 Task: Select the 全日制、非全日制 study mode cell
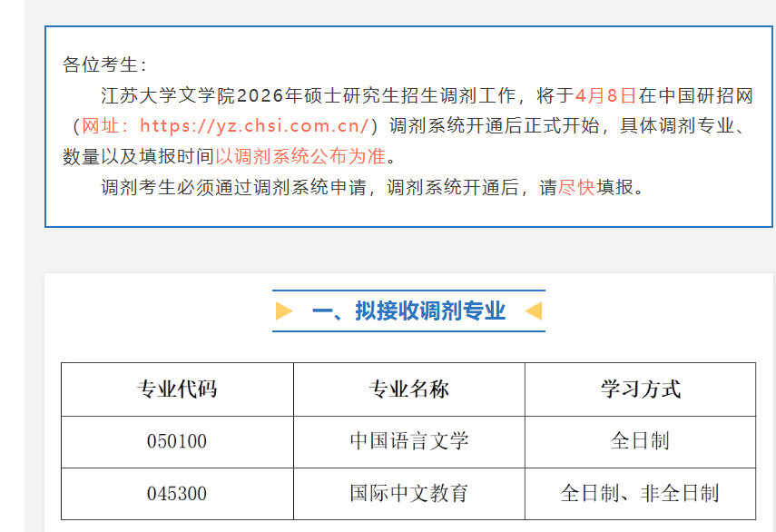tap(640, 494)
